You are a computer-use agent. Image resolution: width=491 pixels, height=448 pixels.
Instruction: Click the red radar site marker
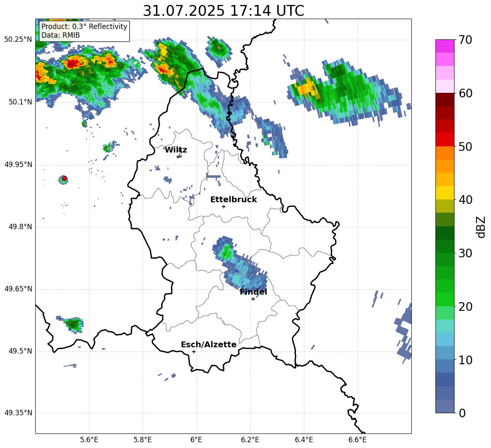pos(64,178)
